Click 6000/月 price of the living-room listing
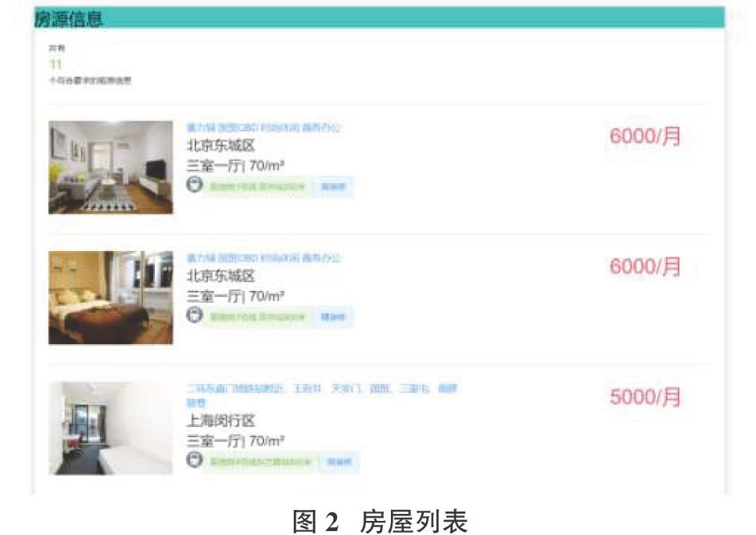The image size is (756, 535). [x=645, y=136]
